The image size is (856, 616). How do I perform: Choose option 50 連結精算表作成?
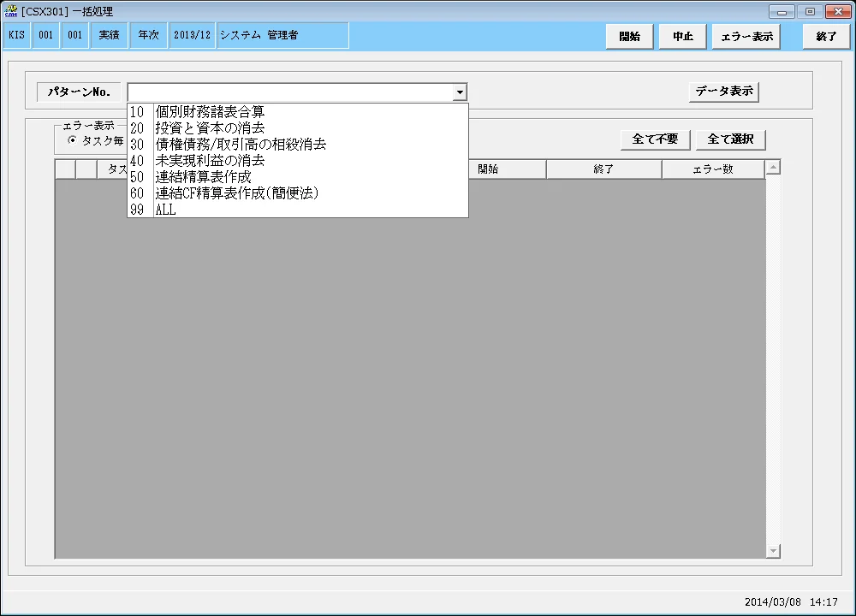tap(298, 177)
